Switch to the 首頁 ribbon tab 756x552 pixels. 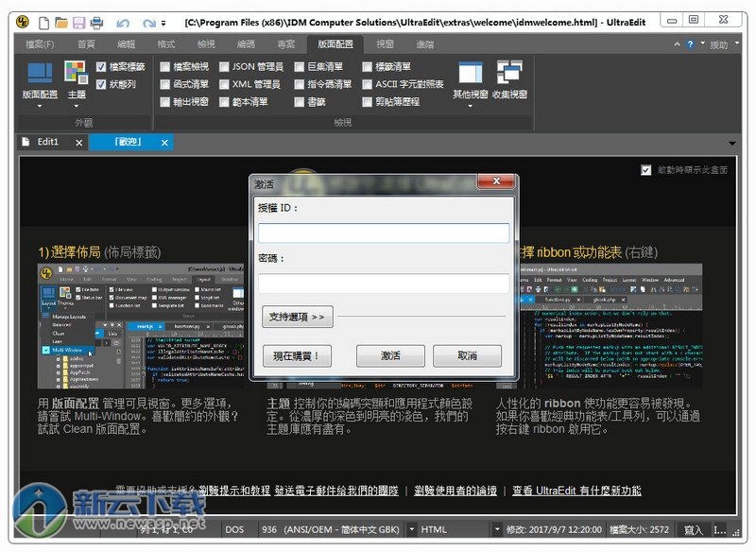tap(86, 44)
